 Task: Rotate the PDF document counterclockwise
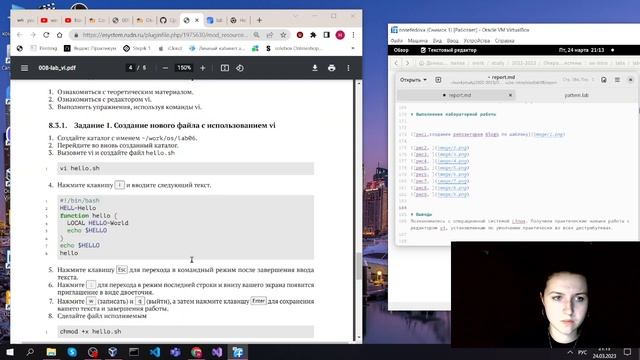(240, 68)
